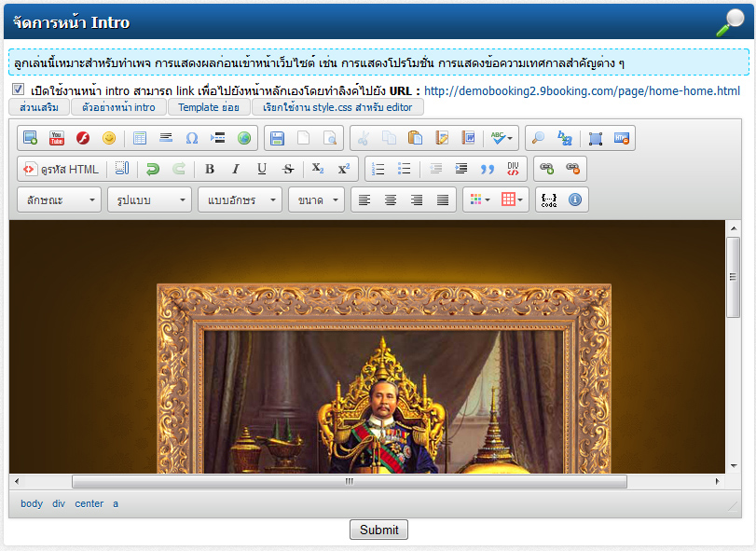Image resolution: width=756 pixels, height=551 pixels.
Task: Click the Flash embed icon
Action: click(83, 138)
